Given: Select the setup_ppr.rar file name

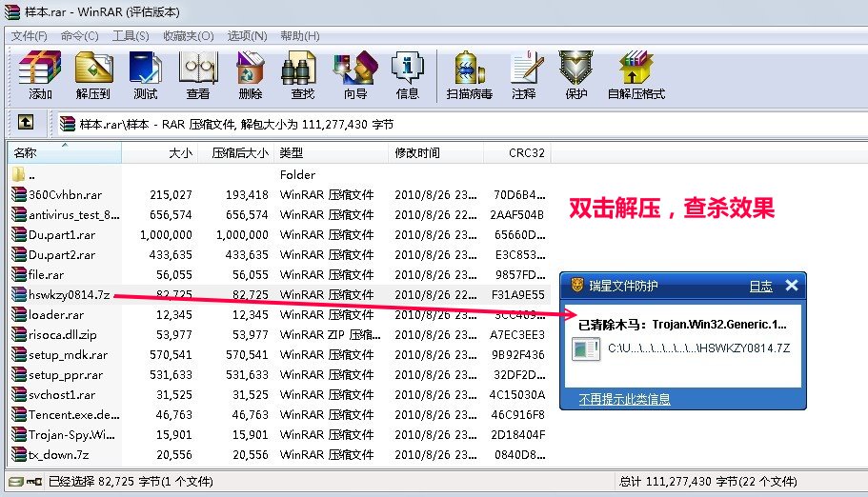Looking at the screenshot, I should 66,375.
